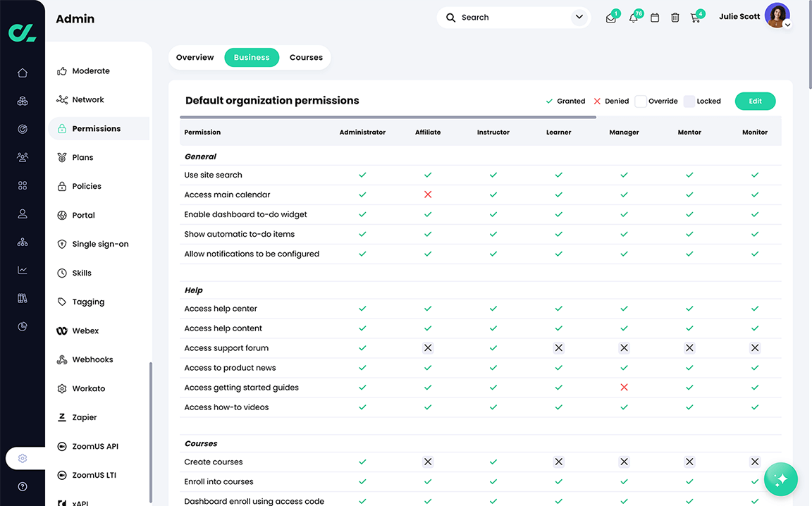Toggle Monitor permission for Create courses
812x506 pixels.
coord(755,462)
